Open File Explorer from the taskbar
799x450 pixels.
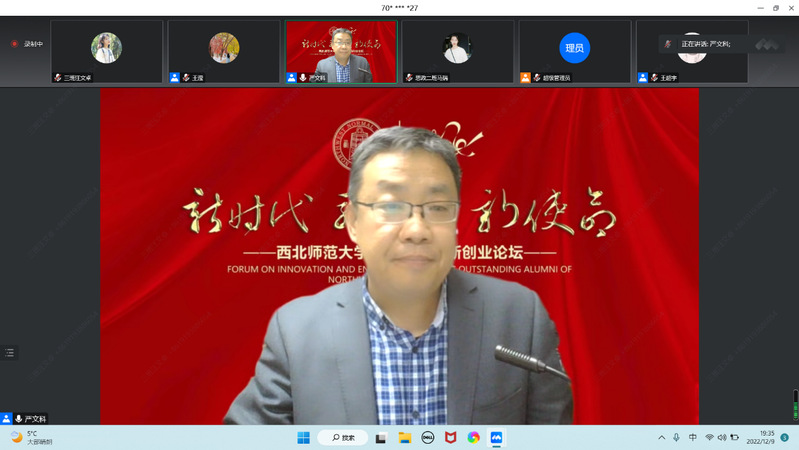tap(404, 437)
